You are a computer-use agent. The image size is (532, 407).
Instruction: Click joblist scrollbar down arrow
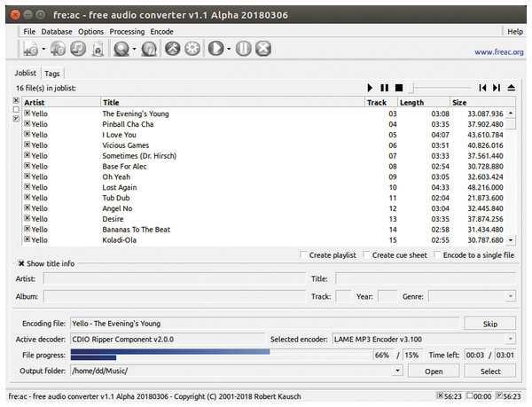511,240
